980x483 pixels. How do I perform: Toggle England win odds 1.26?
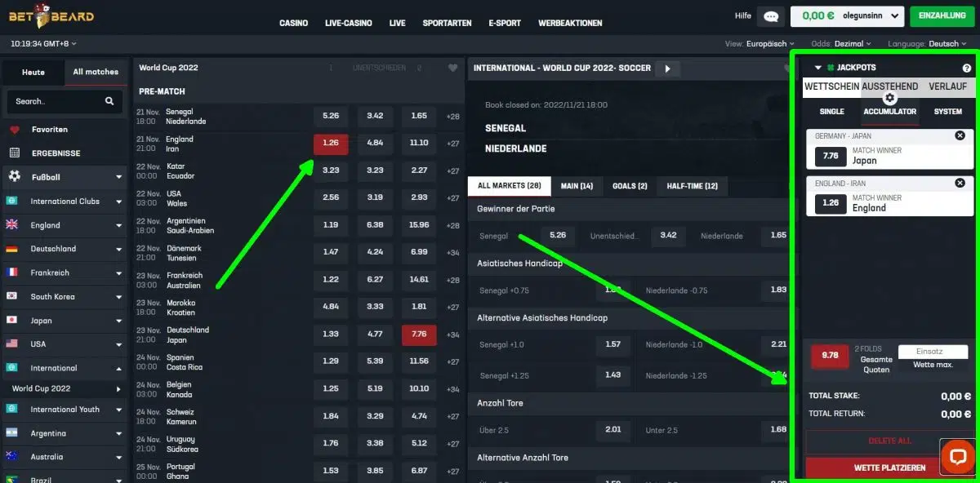tap(331, 144)
